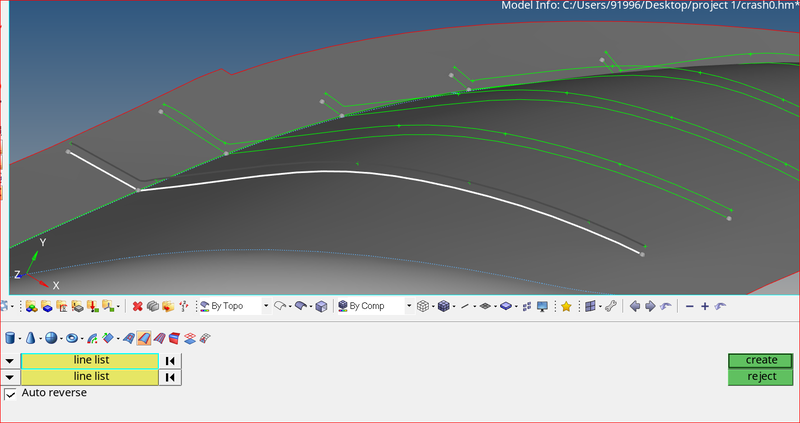800x423 pixels.
Task: Click the shell layers display icon
Action: (x=485, y=306)
